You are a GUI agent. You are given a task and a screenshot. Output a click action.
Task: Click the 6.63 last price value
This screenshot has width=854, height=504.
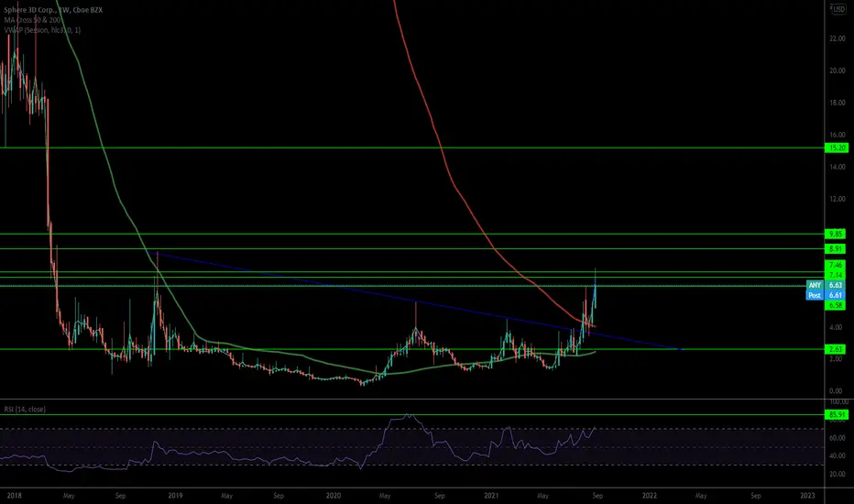(x=835, y=285)
